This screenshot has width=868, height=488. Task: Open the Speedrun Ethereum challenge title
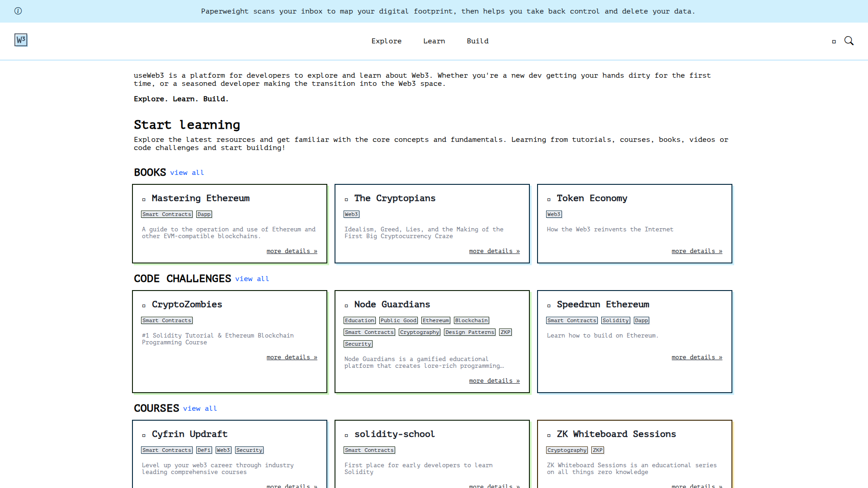(603, 305)
